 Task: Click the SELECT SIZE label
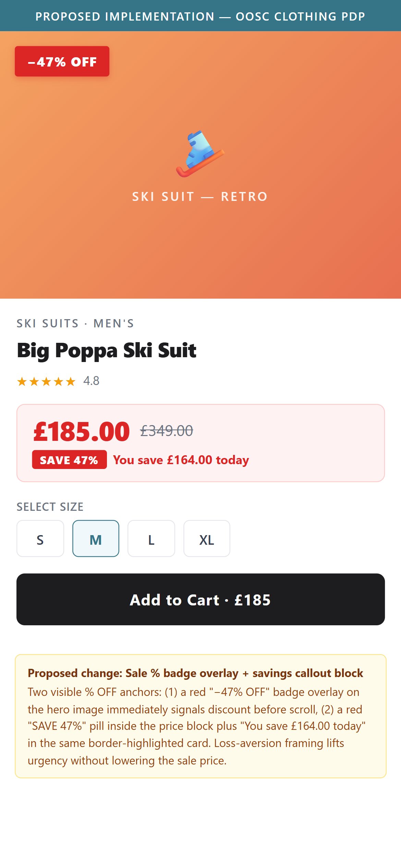tap(50, 507)
